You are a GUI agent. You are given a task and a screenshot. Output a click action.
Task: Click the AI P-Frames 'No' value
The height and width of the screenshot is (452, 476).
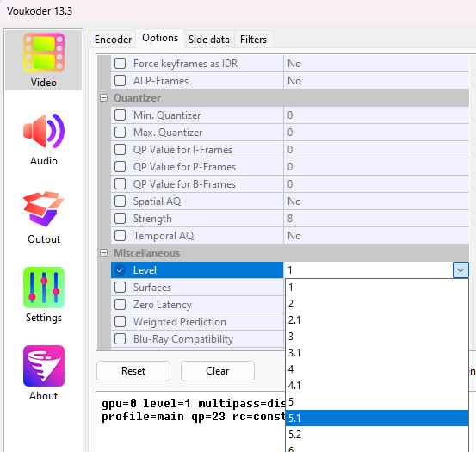pyautogui.click(x=376, y=81)
